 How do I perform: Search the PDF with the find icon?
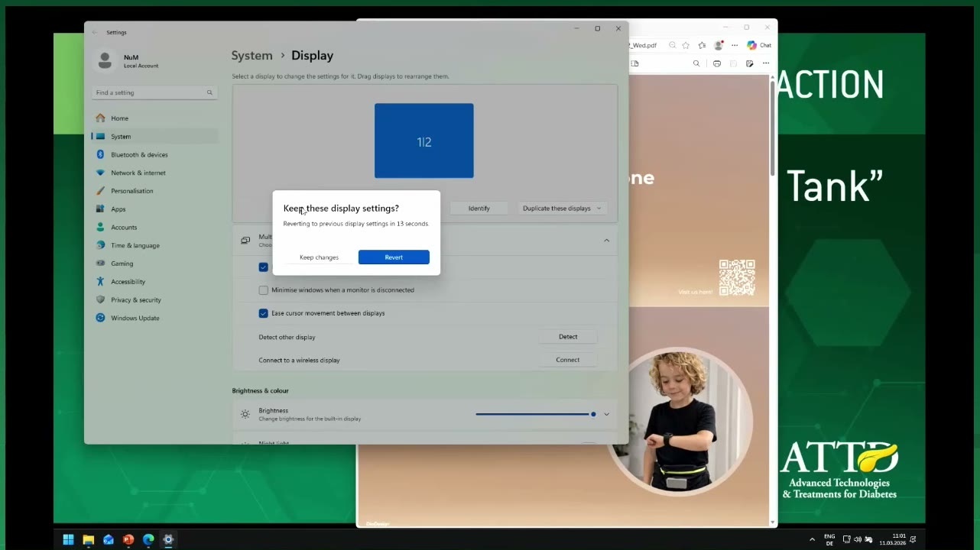point(696,64)
